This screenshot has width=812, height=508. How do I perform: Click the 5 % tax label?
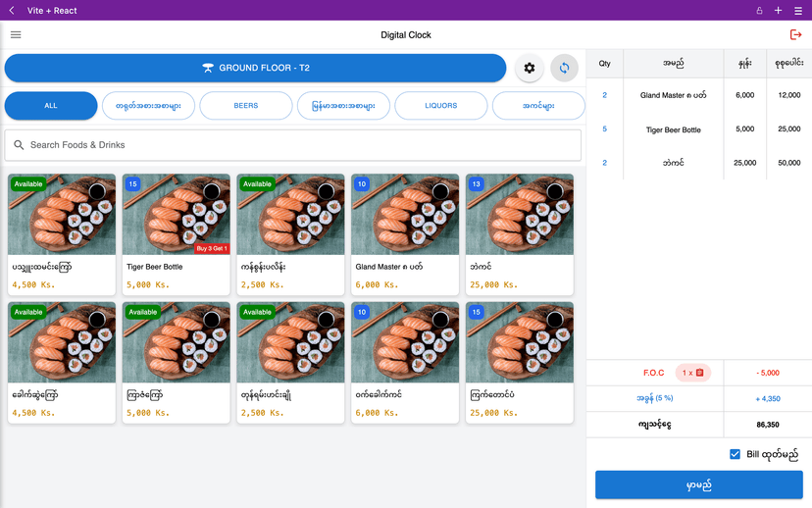pos(654,398)
